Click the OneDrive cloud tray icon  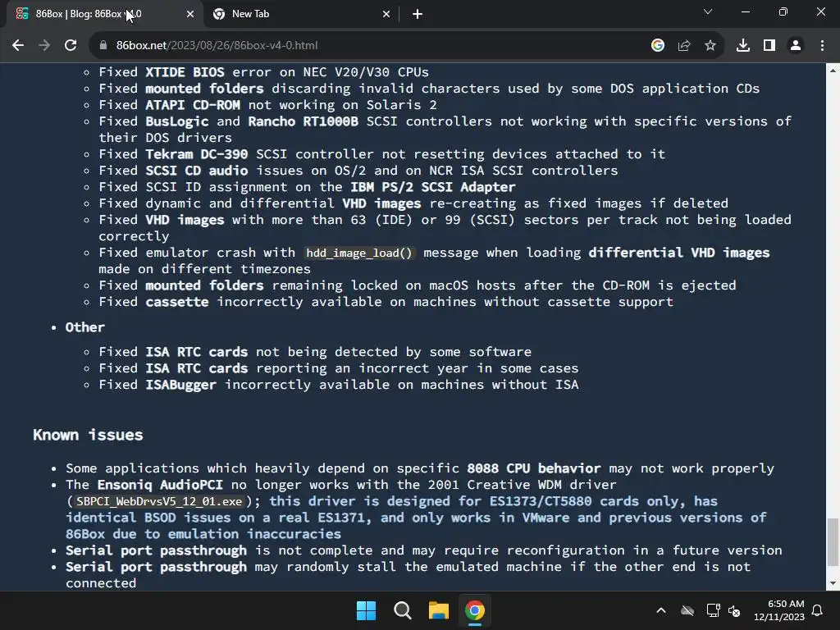coord(687,610)
